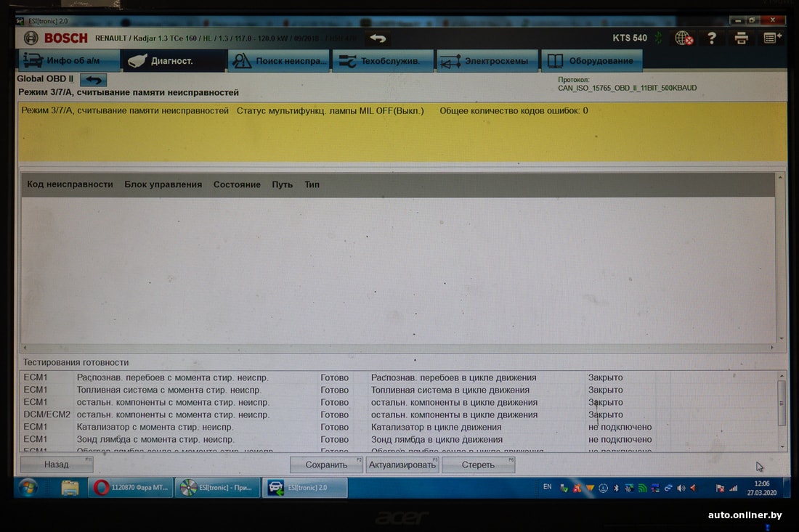Click protocol text CAN_ISO_15765_OBD_II_11BIT_500KBAUD
The width and height of the screenshot is (799, 532).
(x=628, y=88)
